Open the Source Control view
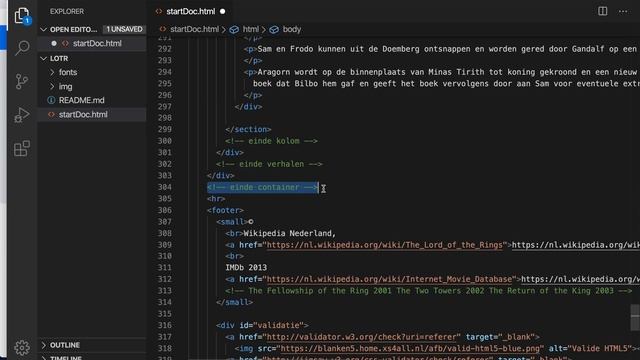The height and width of the screenshot is (360, 640). pos(22,81)
